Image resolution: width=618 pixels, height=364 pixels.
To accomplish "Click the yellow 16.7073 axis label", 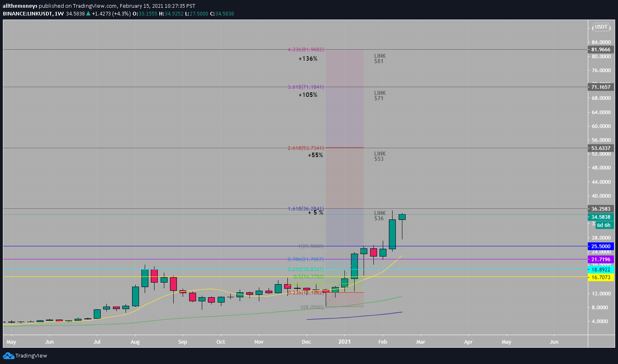I will tap(601, 277).
